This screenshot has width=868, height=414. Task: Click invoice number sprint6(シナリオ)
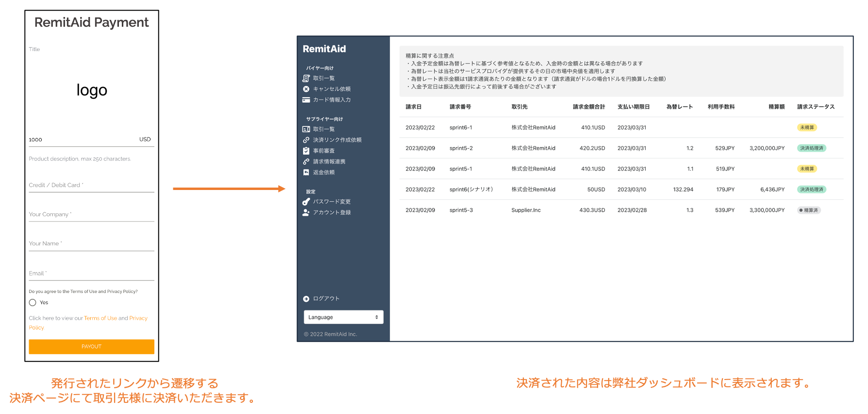tap(471, 190)
